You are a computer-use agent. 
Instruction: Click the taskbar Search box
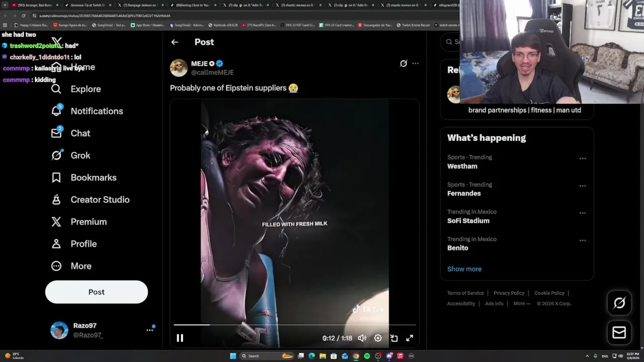(267, 356)
